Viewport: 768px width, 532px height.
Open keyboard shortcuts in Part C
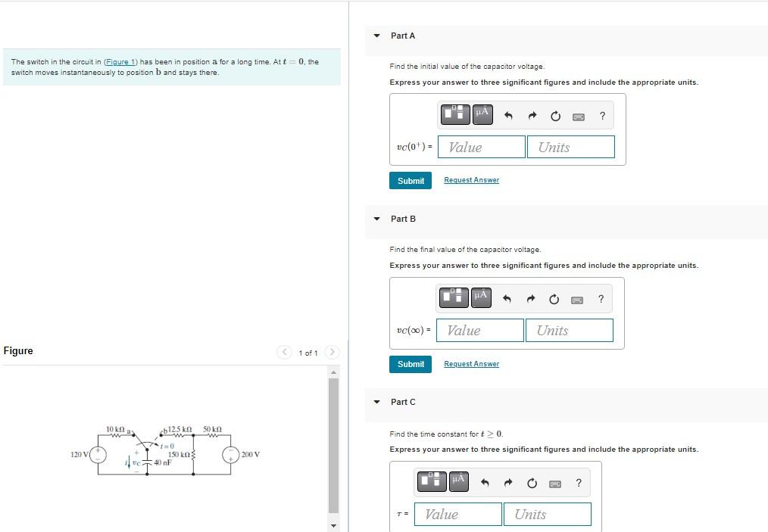[555, 484]
